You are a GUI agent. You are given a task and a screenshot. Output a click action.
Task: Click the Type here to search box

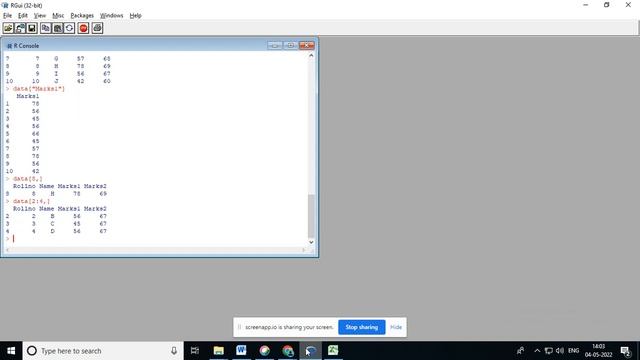(x=103, y=351)
